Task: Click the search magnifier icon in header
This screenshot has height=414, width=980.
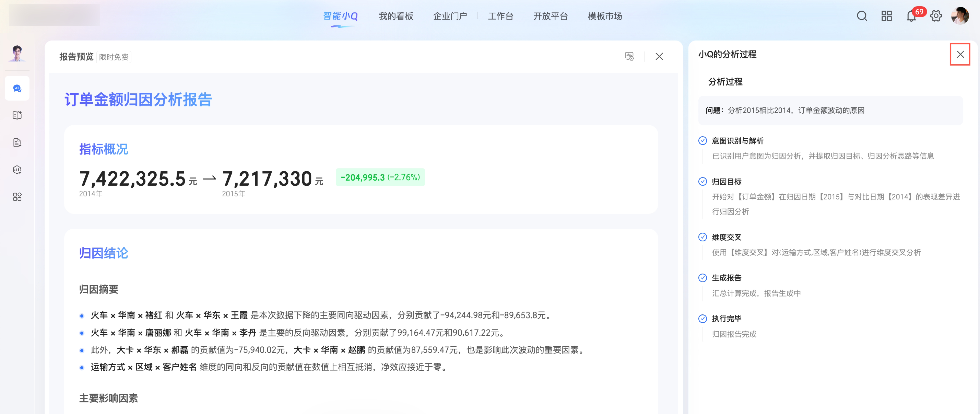Action: pyautogui.click(x=862, y=16)
